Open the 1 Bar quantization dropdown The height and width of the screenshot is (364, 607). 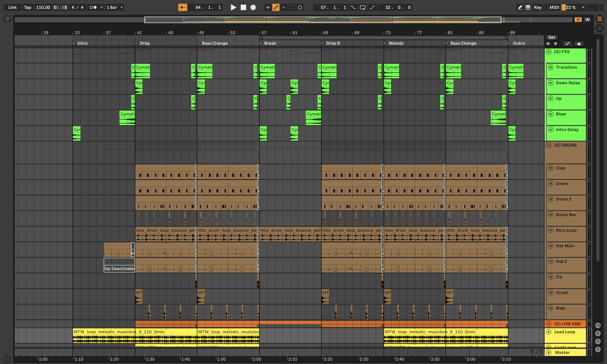coord(115,7)
